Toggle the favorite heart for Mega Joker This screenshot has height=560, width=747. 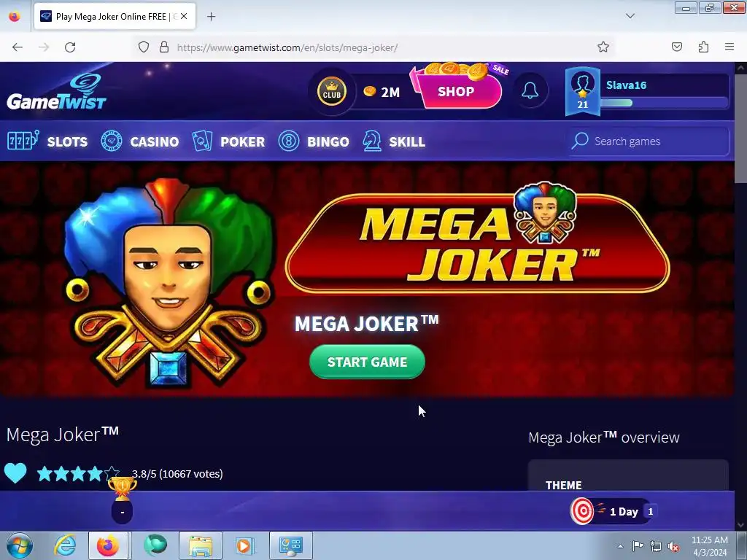[x=15, y=472]
